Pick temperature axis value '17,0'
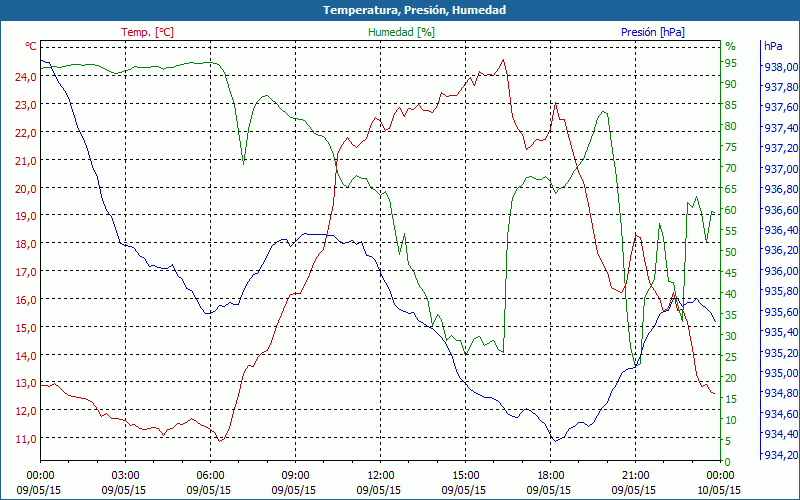Viewport: 800px width, 500px height. [26, 272]
